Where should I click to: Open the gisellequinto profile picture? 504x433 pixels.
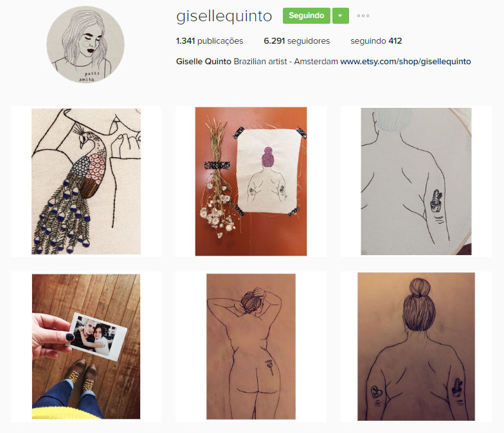(85, 45)
